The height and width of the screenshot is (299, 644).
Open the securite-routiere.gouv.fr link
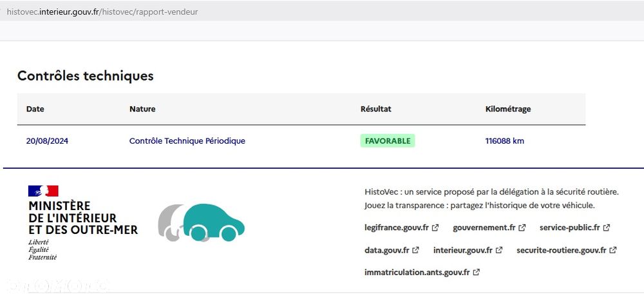pos(566,250)
